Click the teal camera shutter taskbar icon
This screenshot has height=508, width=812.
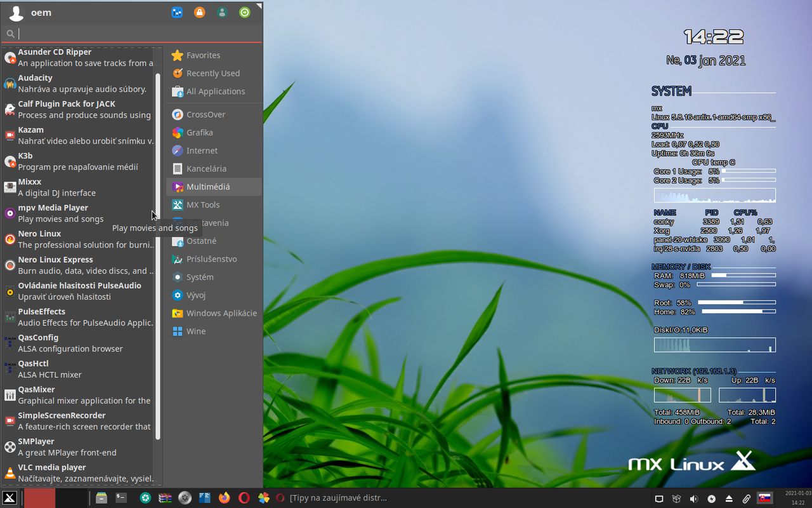click(145, 498)
